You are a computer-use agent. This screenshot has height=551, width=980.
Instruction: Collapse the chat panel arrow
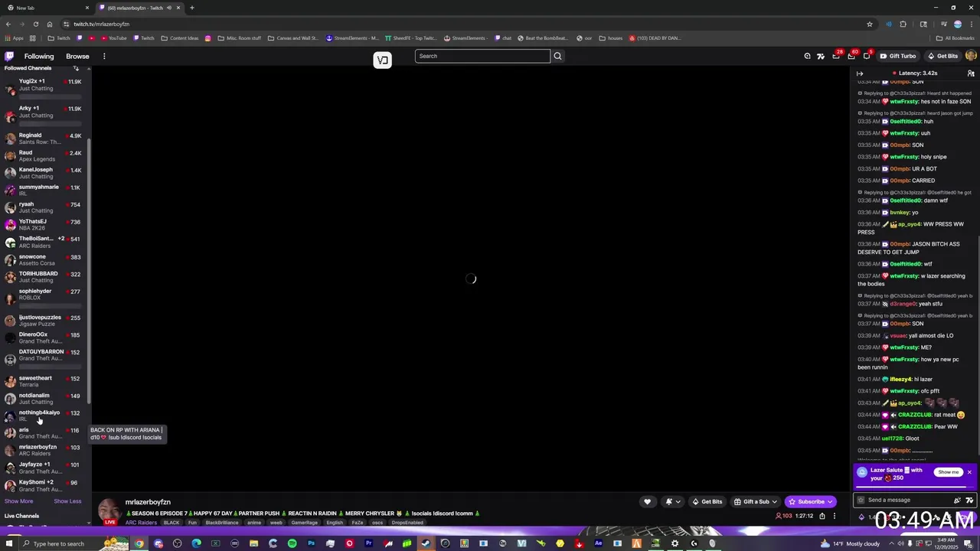pos(860,73)
